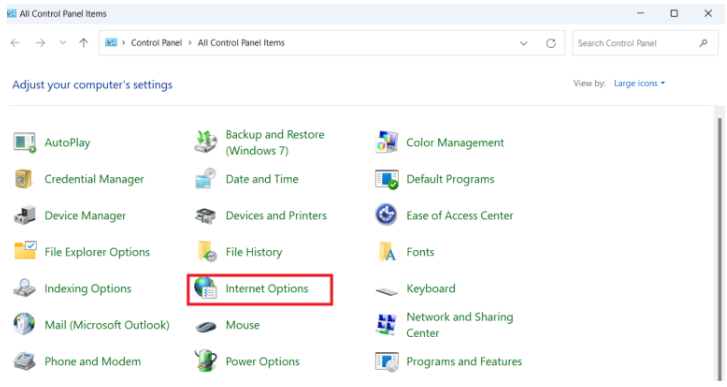
Task: Open the Color Management monitor icon
Action: coord(386,142)
